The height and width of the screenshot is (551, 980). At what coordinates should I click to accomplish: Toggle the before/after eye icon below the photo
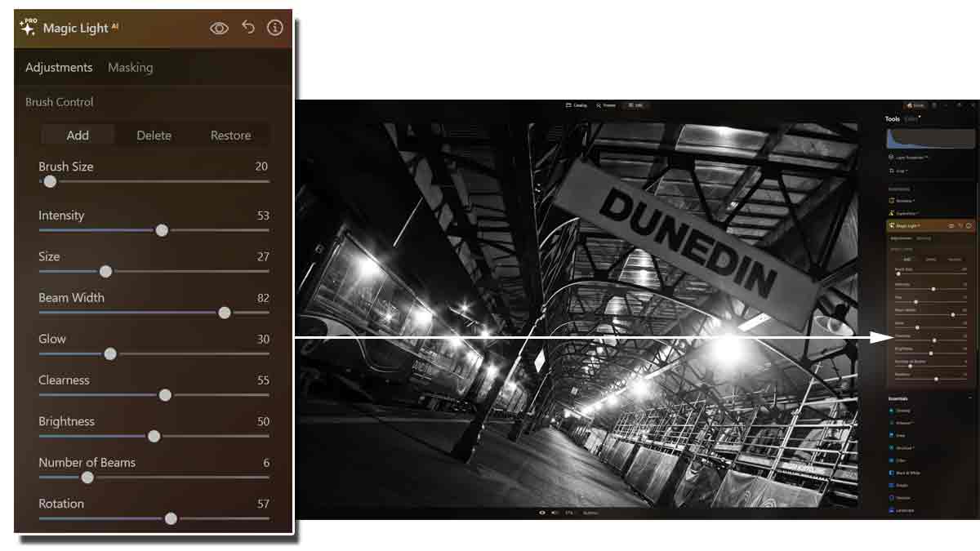[541, 513]
